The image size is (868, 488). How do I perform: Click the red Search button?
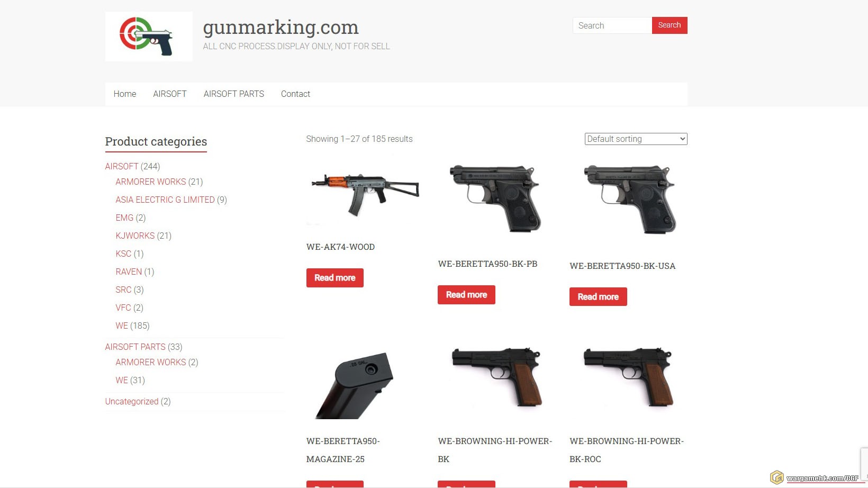(x=670, y=25)
